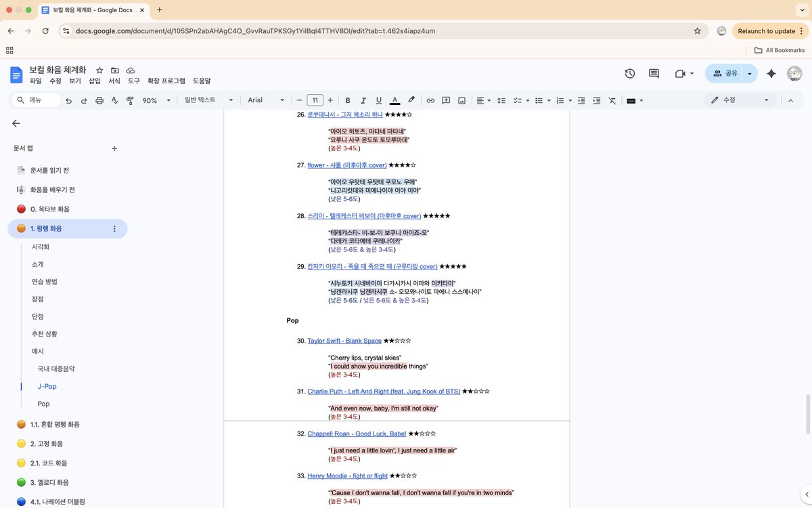Bookmark this page with the Chrome star icon

click(x=698, y=31)
